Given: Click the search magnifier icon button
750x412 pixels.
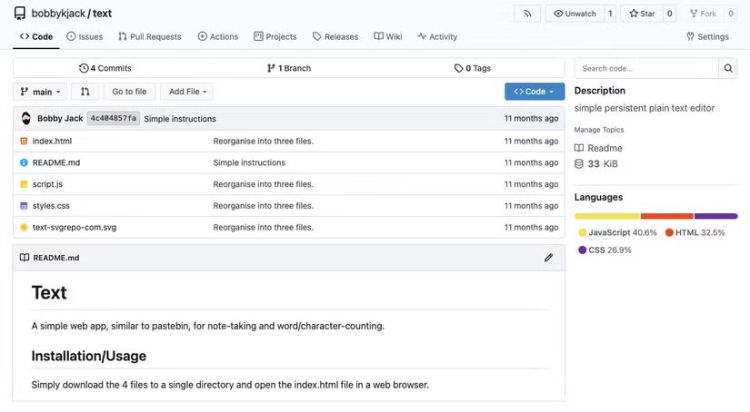Looking at the screenshot, I should (730, 69).
